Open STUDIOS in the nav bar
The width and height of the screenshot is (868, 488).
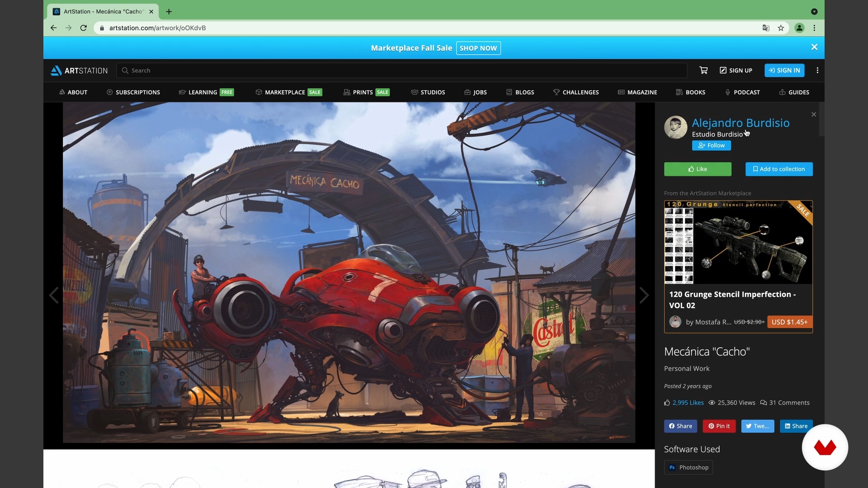coord(428,92)
